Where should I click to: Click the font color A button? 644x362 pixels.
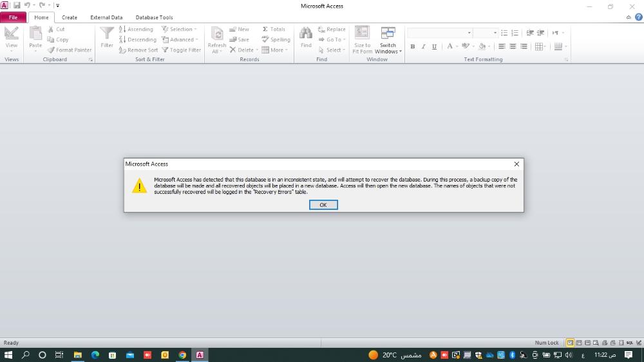[x=450, y=46]
